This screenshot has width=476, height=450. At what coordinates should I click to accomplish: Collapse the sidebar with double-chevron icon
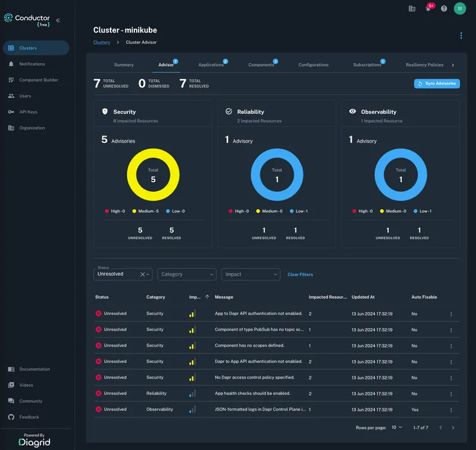click(58, 20)
